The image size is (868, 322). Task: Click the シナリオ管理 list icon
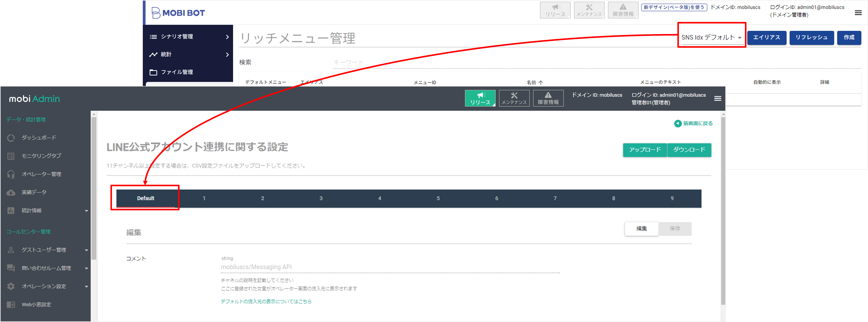pos(153,37)
